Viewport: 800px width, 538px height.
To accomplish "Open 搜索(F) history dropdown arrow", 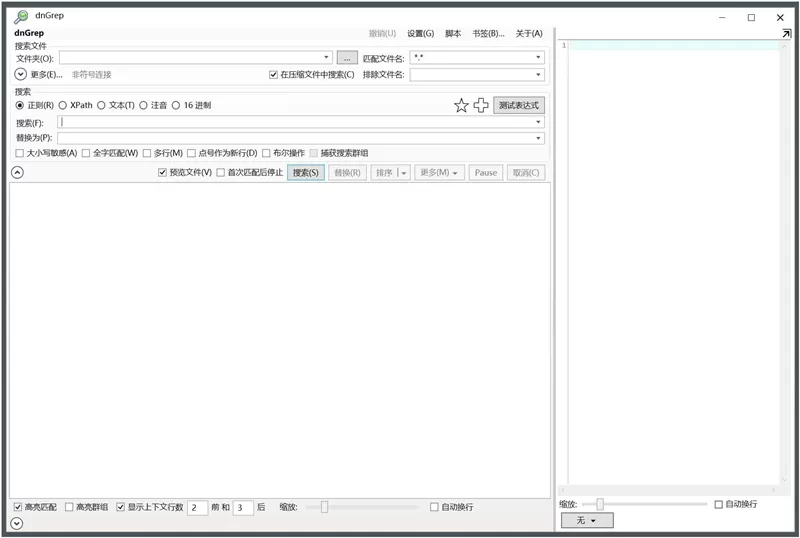I will coord(538,122).
